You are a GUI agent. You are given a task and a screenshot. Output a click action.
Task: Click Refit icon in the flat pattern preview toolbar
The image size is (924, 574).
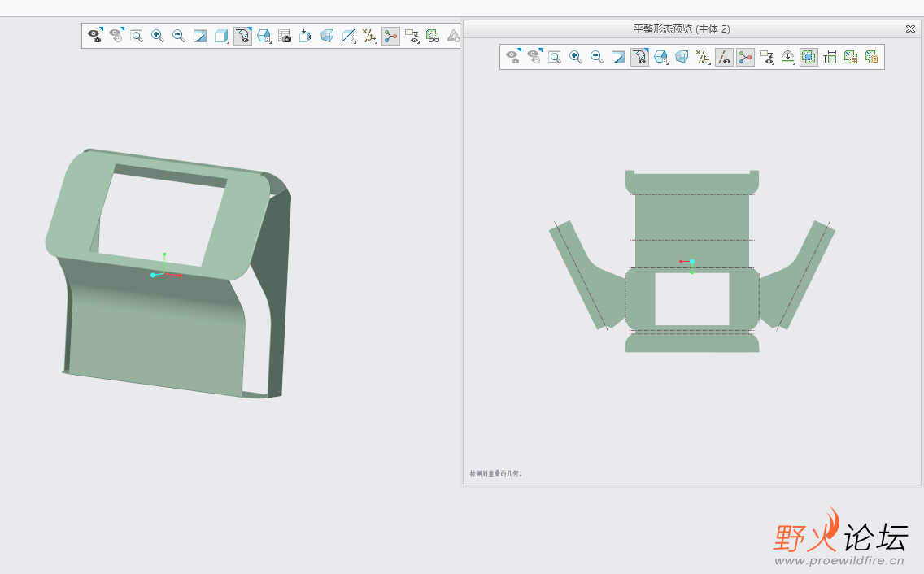555,57
